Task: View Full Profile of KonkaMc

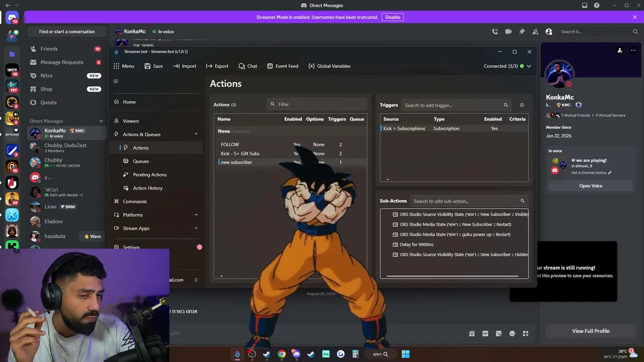Action: click(591, 331)
